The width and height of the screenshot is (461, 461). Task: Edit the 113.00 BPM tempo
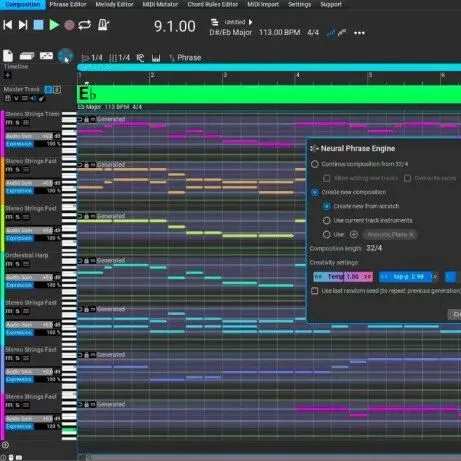coord(279,33)
